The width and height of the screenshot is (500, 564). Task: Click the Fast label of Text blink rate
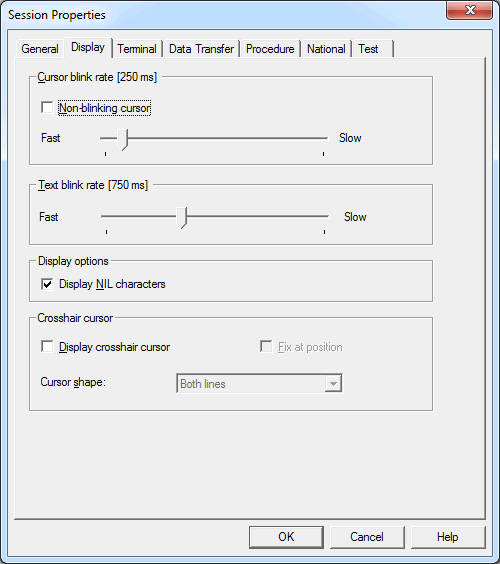pyautogui.click(x=49, y=217)
